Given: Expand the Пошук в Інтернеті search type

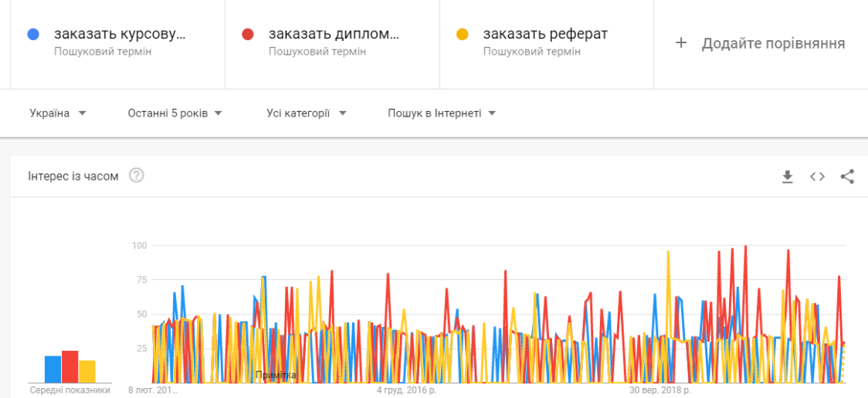Looking at the screenshot, I should [442, 113].
